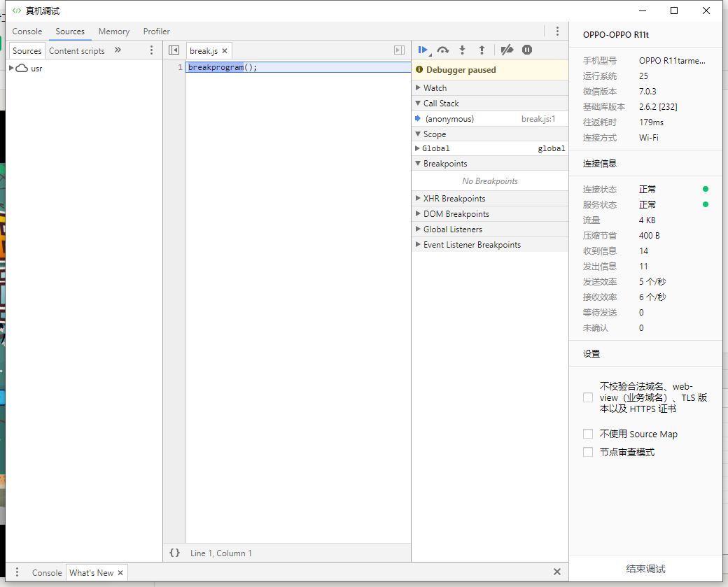Viewport: 728px width, 587px height.
Task: Minimize the 真机调试 window
Action: tap(643, 10)
